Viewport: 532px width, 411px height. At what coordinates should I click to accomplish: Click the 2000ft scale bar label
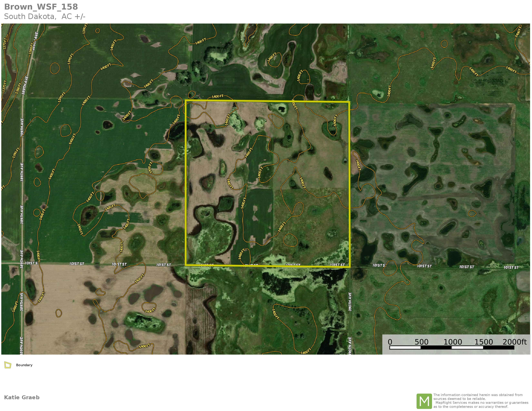(x=514, y=342)
